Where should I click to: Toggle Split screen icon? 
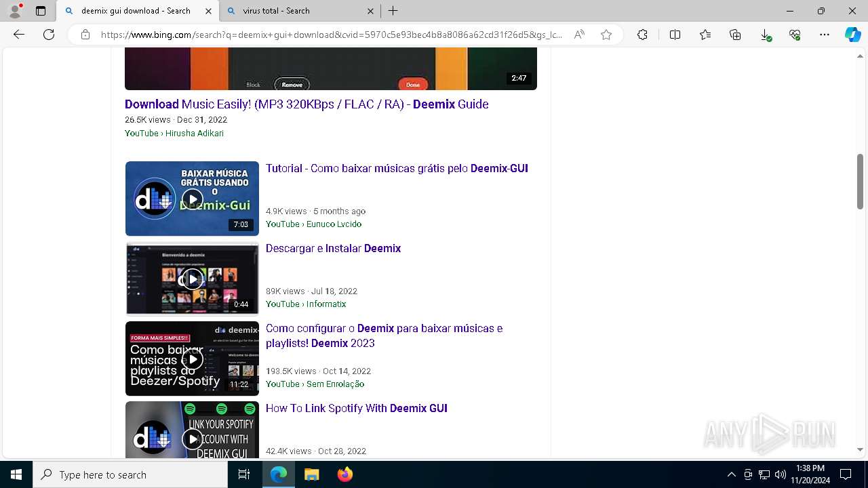point(675,35)
